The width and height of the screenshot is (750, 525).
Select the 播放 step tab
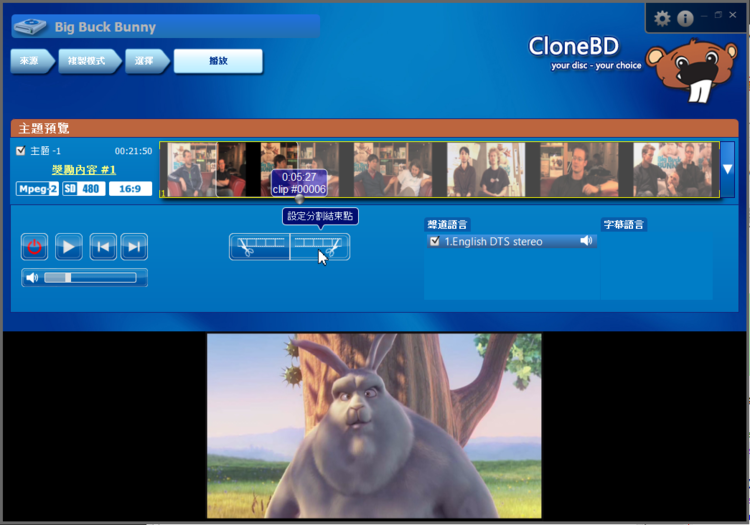(218, 61)
